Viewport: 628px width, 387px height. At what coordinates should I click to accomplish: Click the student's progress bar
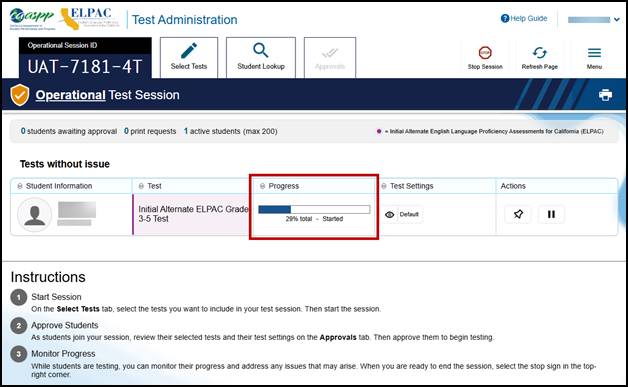[314, 209]
